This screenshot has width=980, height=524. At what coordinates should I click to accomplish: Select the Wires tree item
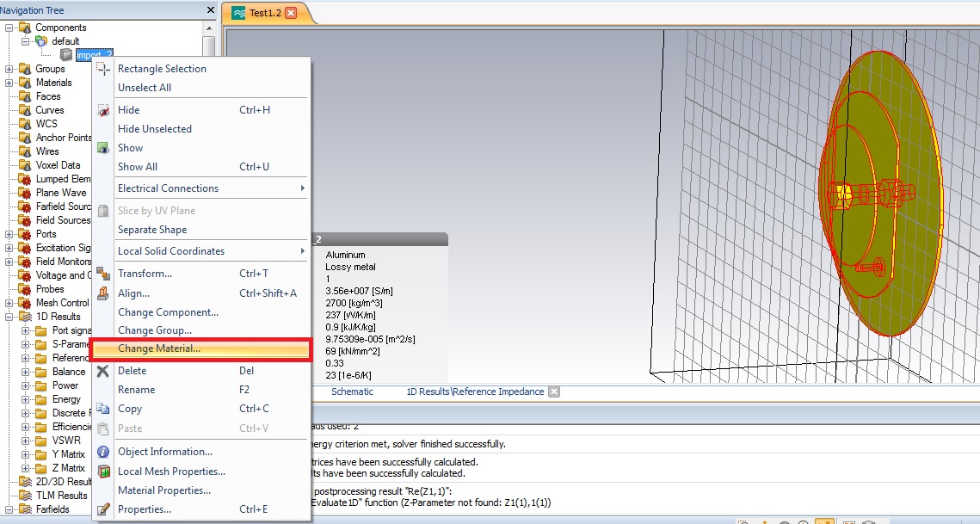click(46, 151)
